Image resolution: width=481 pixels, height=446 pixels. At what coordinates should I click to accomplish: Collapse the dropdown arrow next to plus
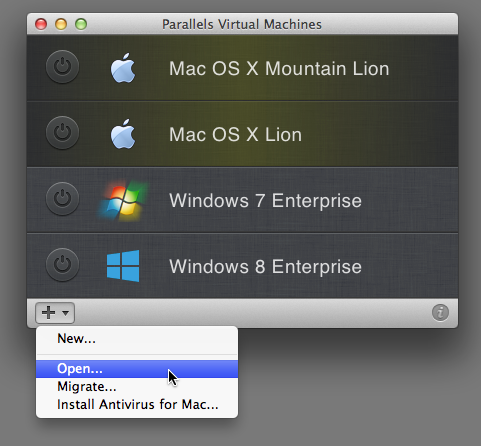65,313
